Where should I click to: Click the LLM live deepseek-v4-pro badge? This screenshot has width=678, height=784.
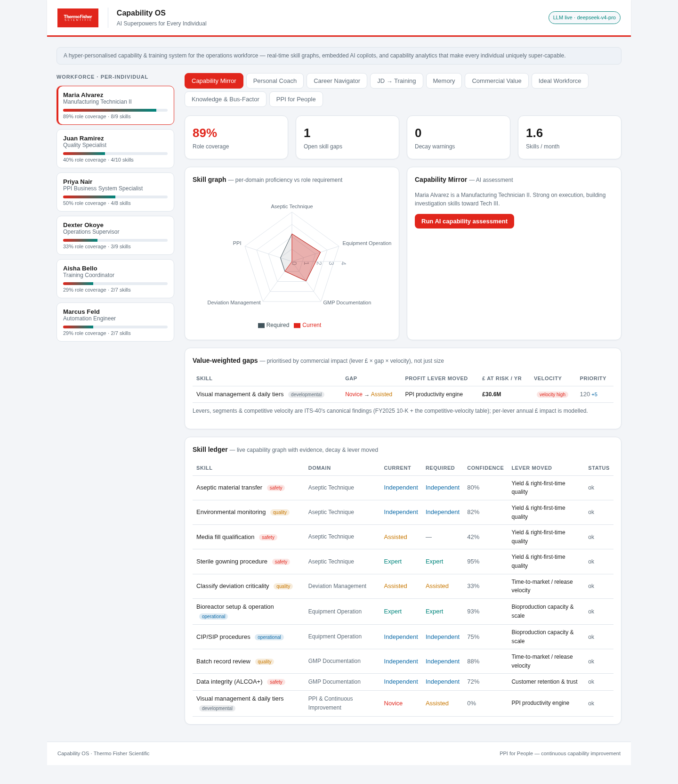pos(584,17)
